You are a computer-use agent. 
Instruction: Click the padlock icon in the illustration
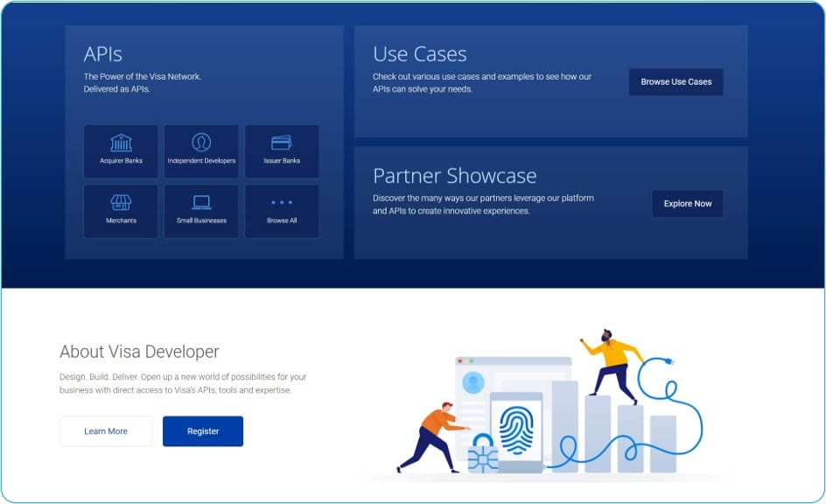coord(482,453)
